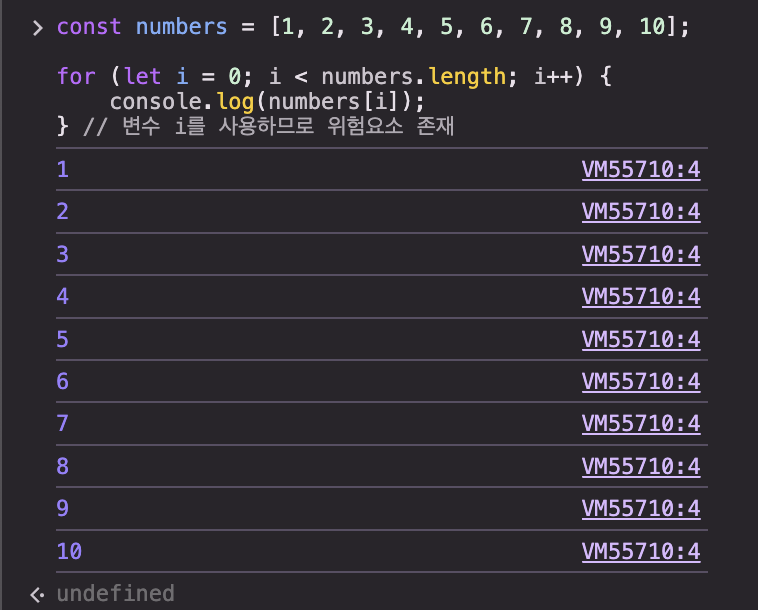Viewport: 758px width, 610px height.
Task: Open VM55710:4 link beside output 1
Action: pyautogui.click(x=641, y=169)
